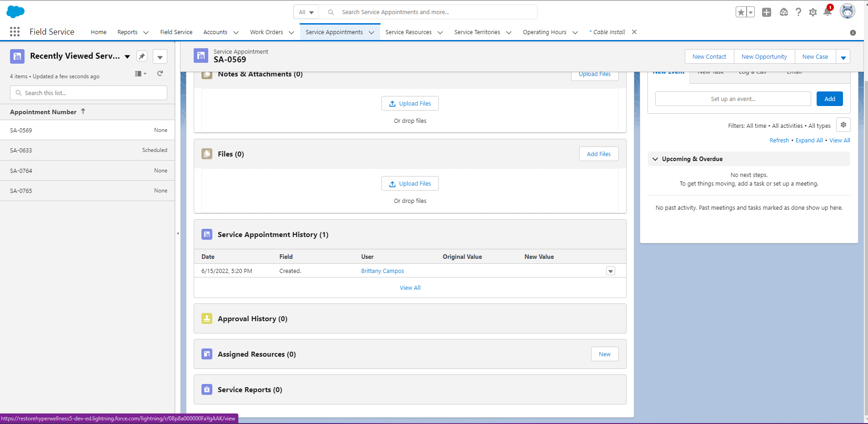Click the Approval History icon
Viewport: 868px width, 424px height.
(x=207, y=318)
